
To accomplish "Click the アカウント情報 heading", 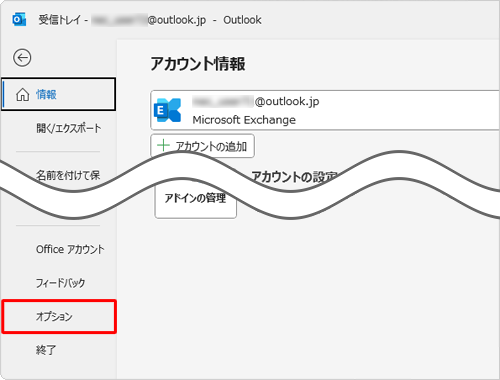I will pyautogui.click(x=198, y=63).
